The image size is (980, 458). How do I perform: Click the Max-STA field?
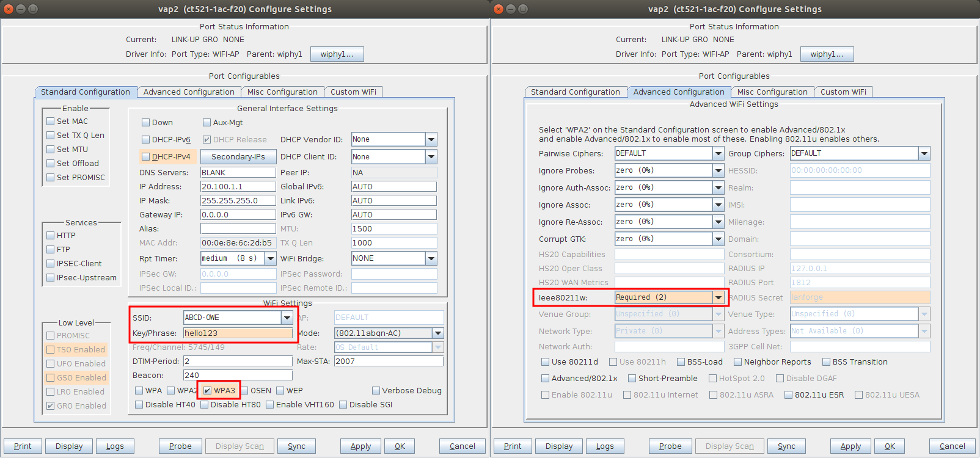[x=389, y=361]
